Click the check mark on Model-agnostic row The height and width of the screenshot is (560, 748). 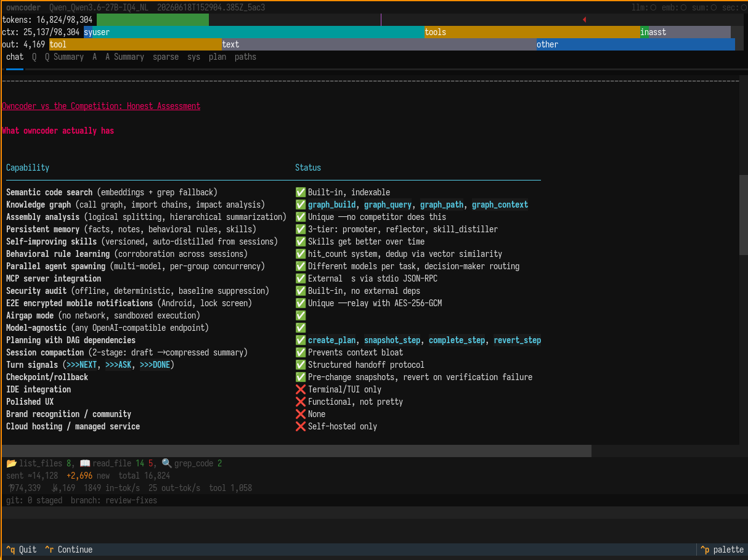coord(301,328)
